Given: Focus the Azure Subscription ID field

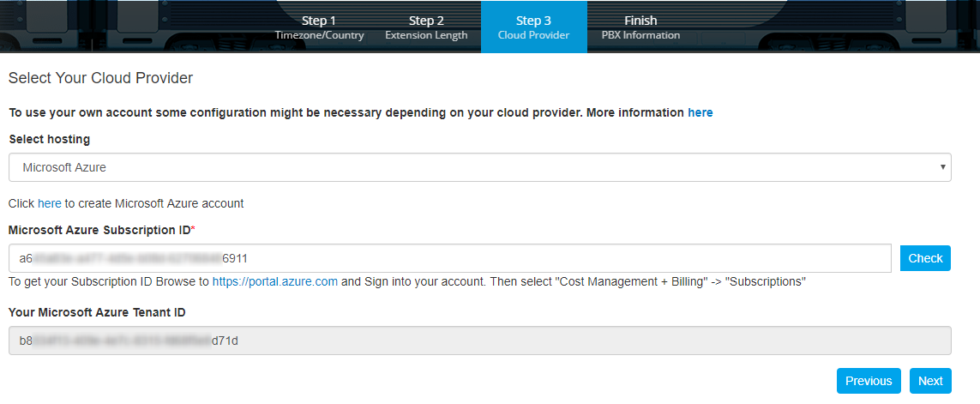Looking at the screenshot, I should (450, 258).
